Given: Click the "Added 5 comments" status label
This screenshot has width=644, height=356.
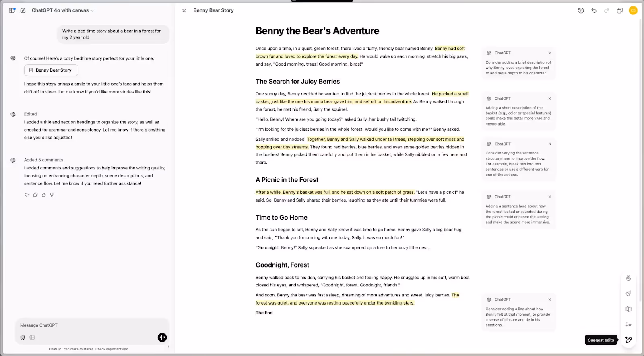Looking at the screenshot, I should pyautogui.click(x=43, y=160).
